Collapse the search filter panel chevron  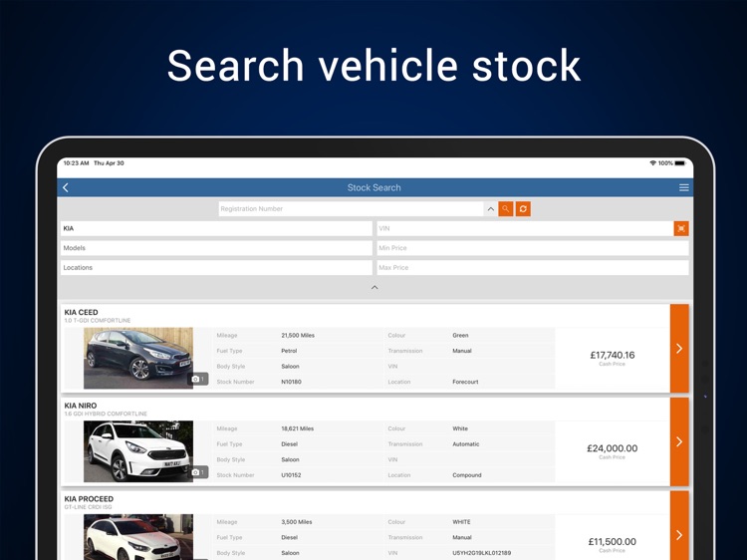(374, 287)
